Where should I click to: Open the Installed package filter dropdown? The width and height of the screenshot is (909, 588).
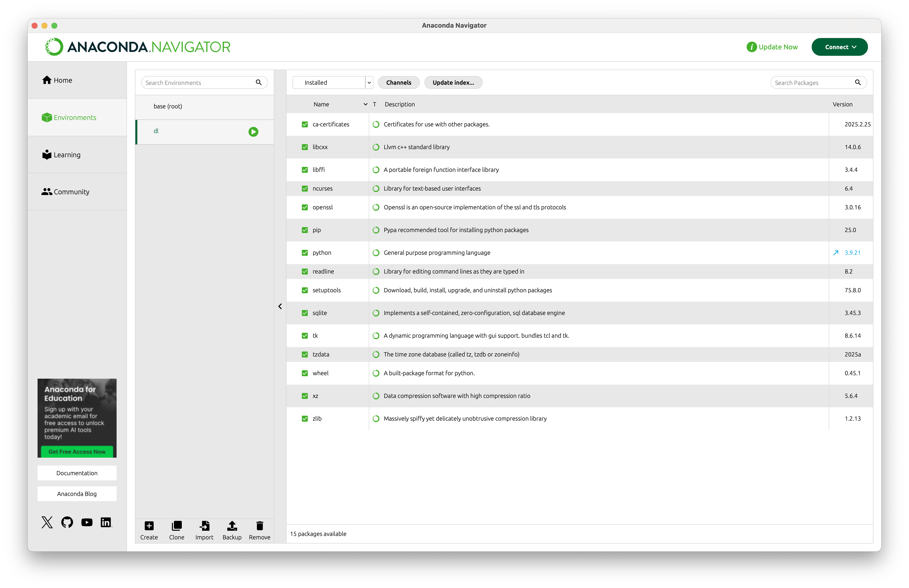[x=333, y=82]
